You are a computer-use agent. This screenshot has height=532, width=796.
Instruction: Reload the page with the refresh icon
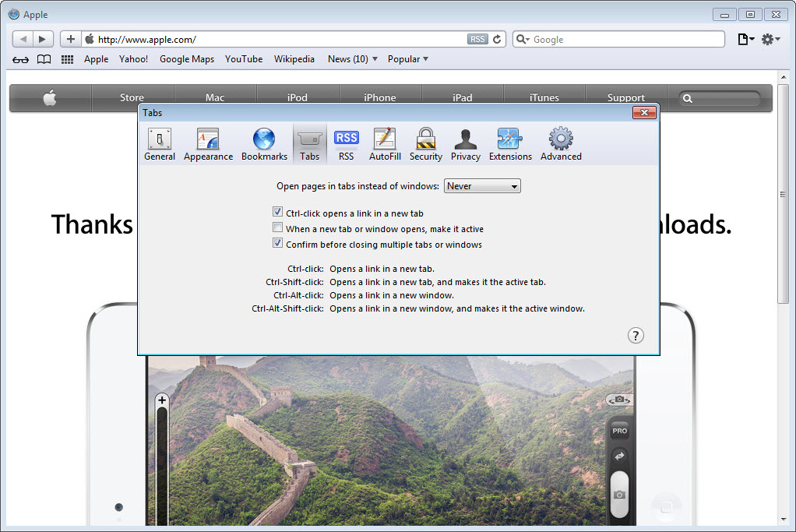click(x=497, y=39)
